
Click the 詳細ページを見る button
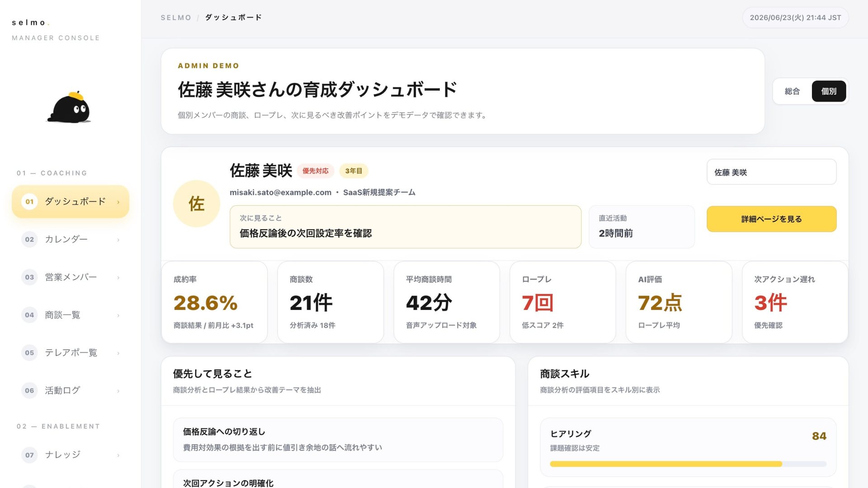pyautogui.click(x=771, y=219)
